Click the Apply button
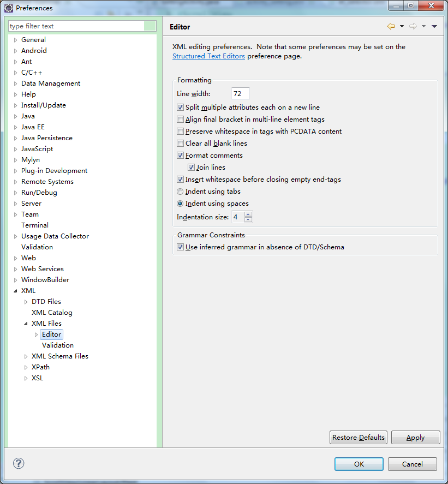Screen dimensions: 448x484 pyautogui.click(x=415, y=438)
